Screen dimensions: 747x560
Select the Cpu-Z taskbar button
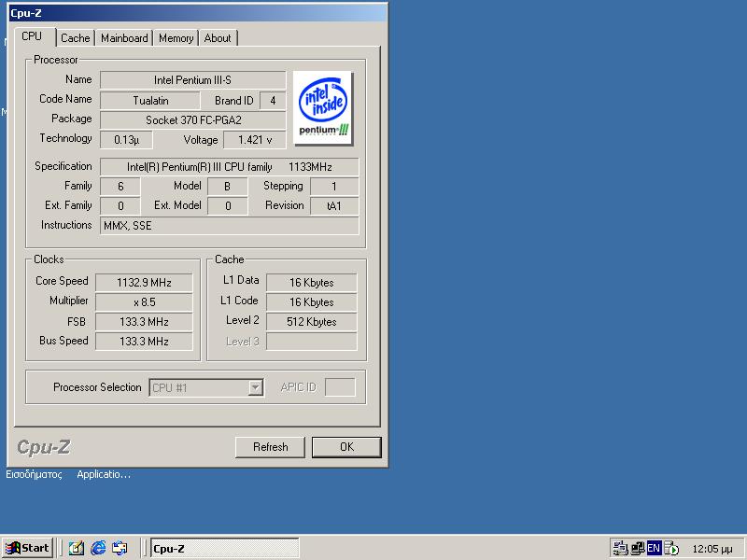224,548
